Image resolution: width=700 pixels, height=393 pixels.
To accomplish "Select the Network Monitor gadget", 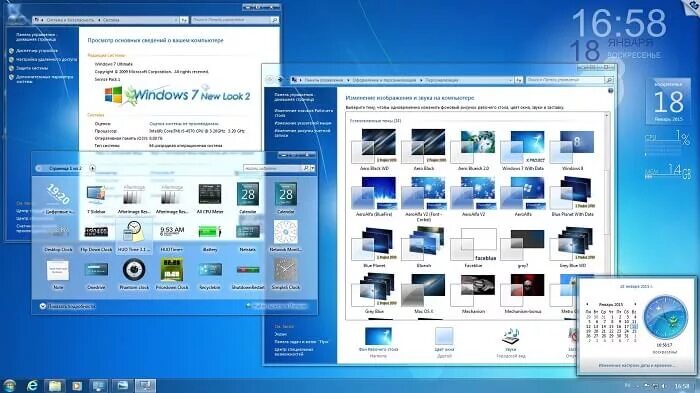I will (286, 235).
